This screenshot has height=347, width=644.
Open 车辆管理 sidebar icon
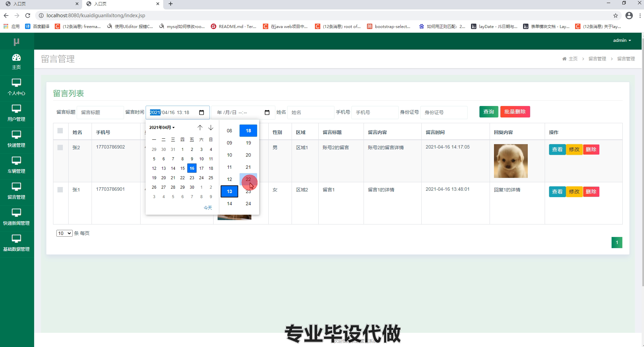pyautogui.click(x=16, y=161)
